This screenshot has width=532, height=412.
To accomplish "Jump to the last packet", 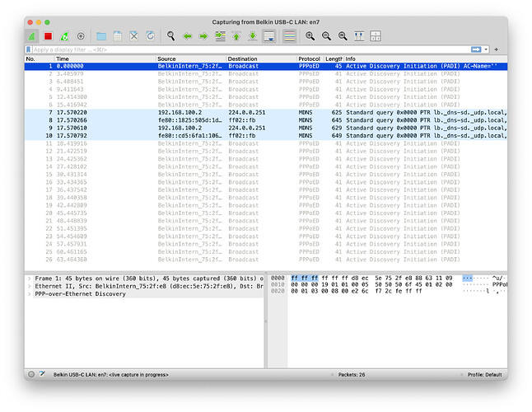I will point(252,36).
